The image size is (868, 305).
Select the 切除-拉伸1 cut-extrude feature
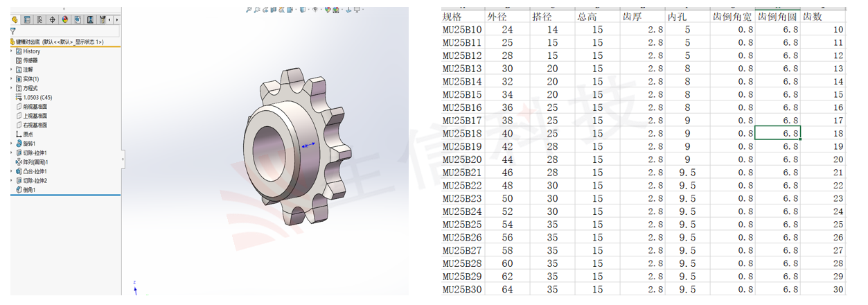pos(31,152)
